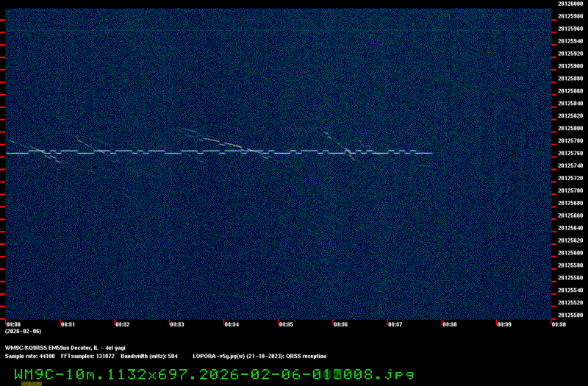Image resolution: width=588 pixels, height=386 pixels.
Task: Click the bright horizontal FSK signal trace
Action: point(219,152)
